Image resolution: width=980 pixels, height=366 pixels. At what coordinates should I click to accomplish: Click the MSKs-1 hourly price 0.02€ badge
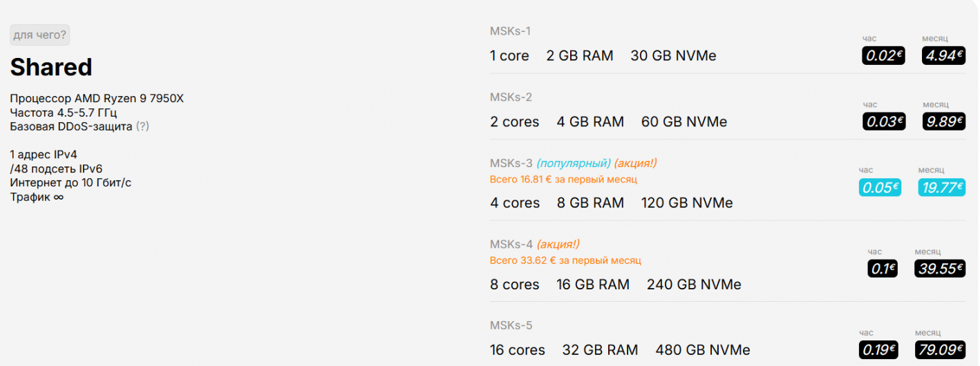tap(883, 56)
